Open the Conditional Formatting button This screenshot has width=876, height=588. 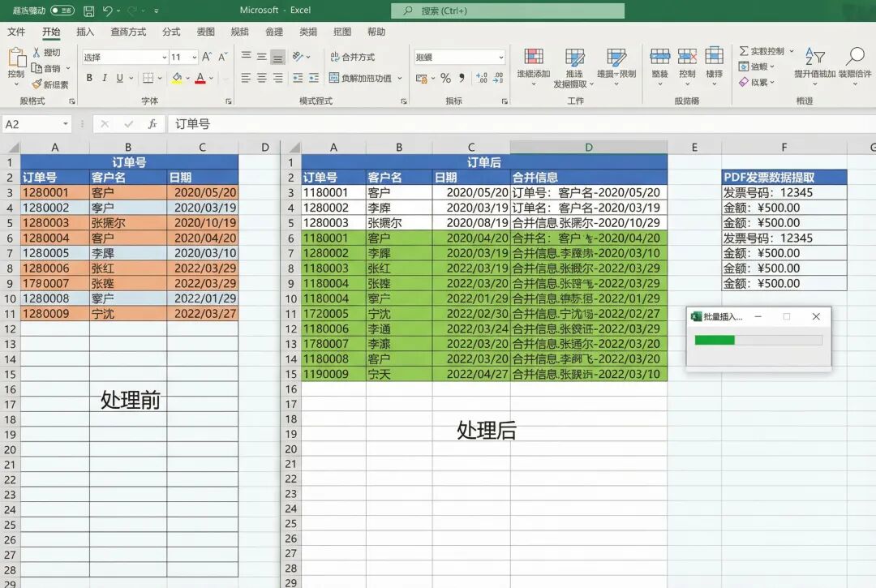click(534, 67)
